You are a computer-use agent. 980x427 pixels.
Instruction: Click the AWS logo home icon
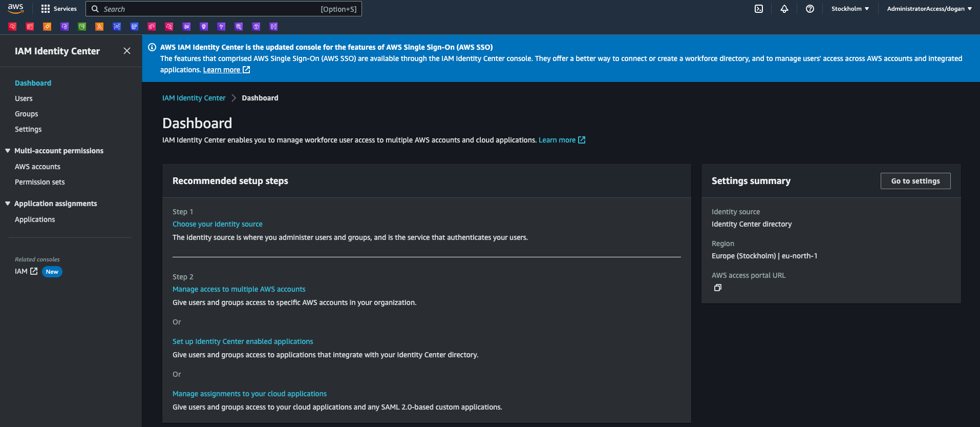[x=15, y=9]
